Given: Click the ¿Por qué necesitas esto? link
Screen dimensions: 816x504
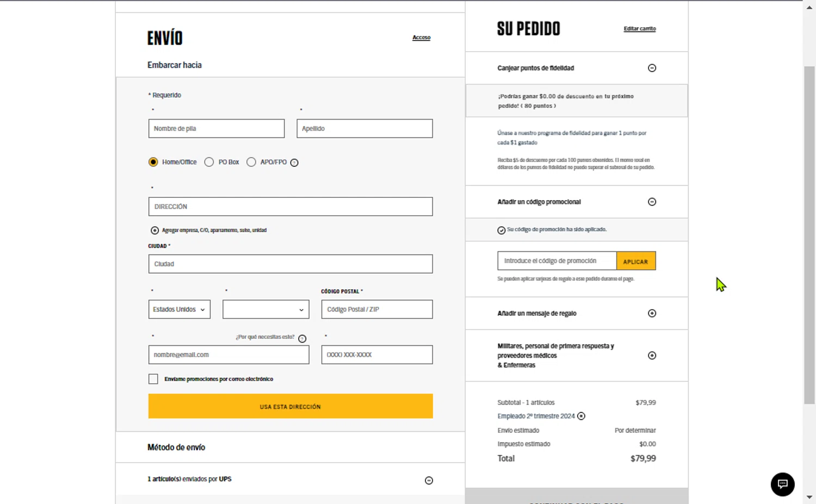Looking at the screenshot, I should pos(265,337).
